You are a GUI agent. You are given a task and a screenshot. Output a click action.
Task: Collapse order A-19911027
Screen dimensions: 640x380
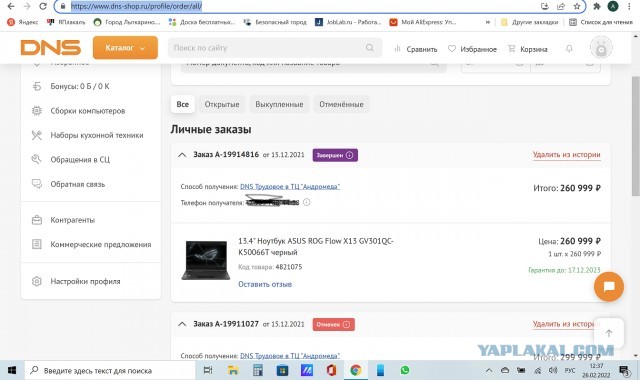pyautogui.click(x=182, y=324)
